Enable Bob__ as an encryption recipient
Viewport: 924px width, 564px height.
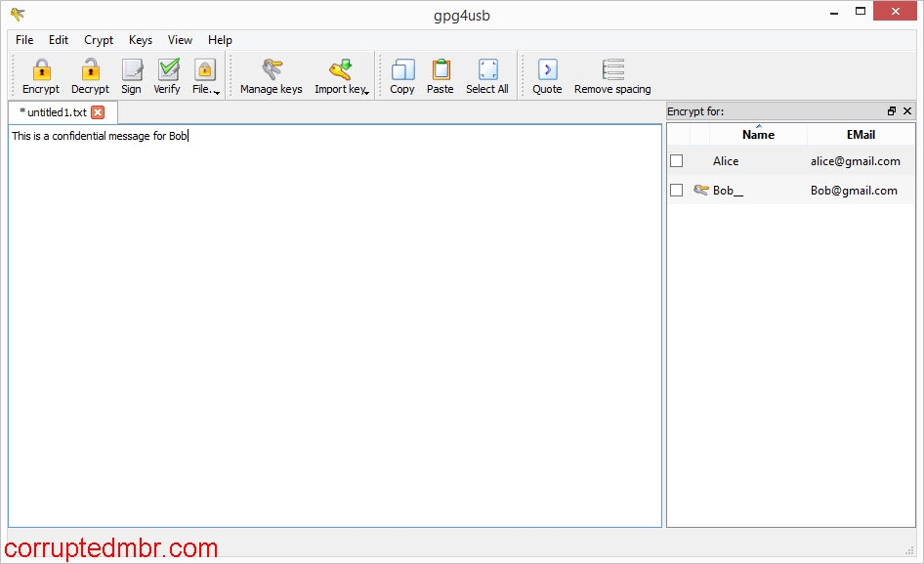click(676, 190)
